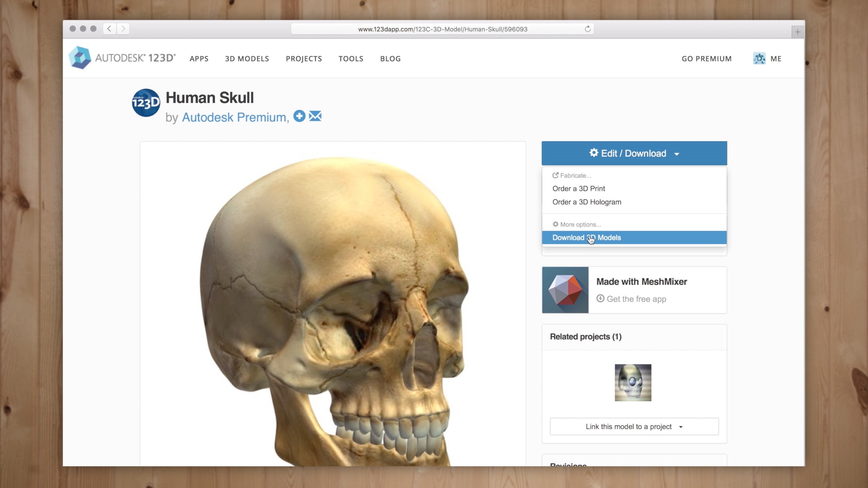The image size is (868, 488).
Task: Click the gear icon on Edit / Download
Action: pos(594,153)
